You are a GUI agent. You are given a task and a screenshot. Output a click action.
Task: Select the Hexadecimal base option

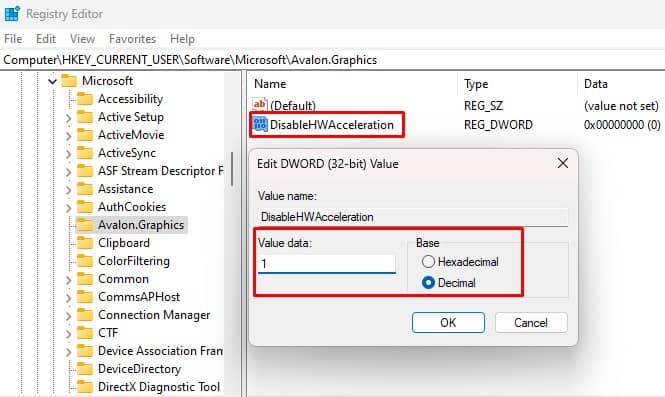tap(428, 262)
